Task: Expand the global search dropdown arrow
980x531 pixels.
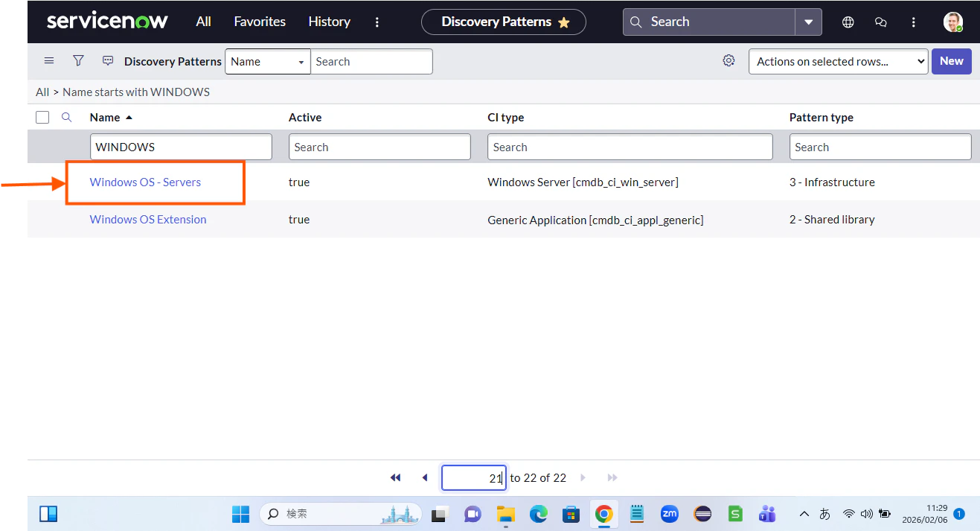Action: click(808, 22)
